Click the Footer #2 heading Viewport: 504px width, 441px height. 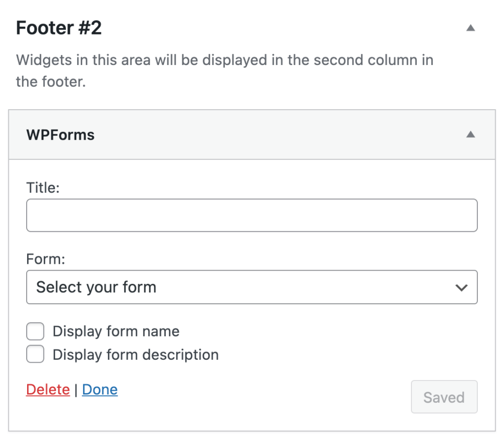58,28
